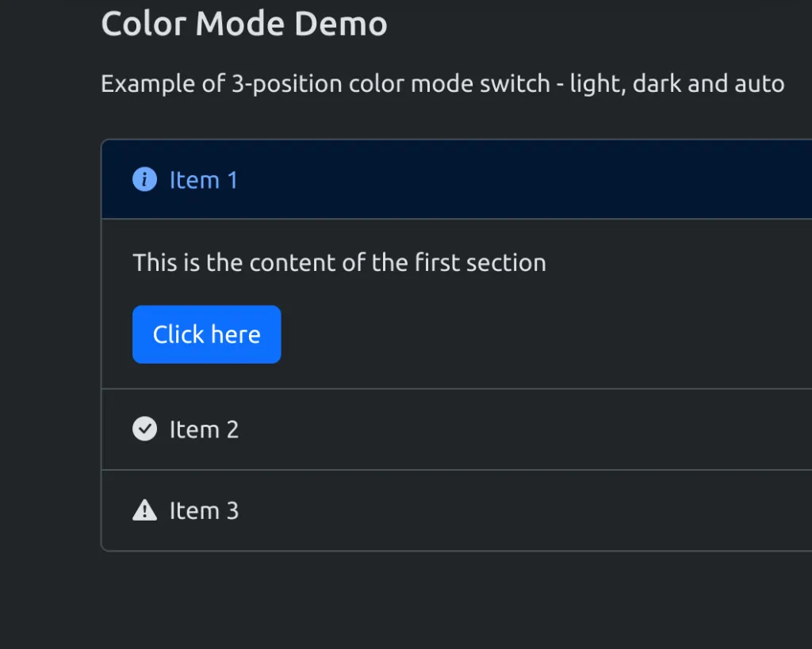
Task: Click the "Item 2" label text
Action: pos(204,429)
